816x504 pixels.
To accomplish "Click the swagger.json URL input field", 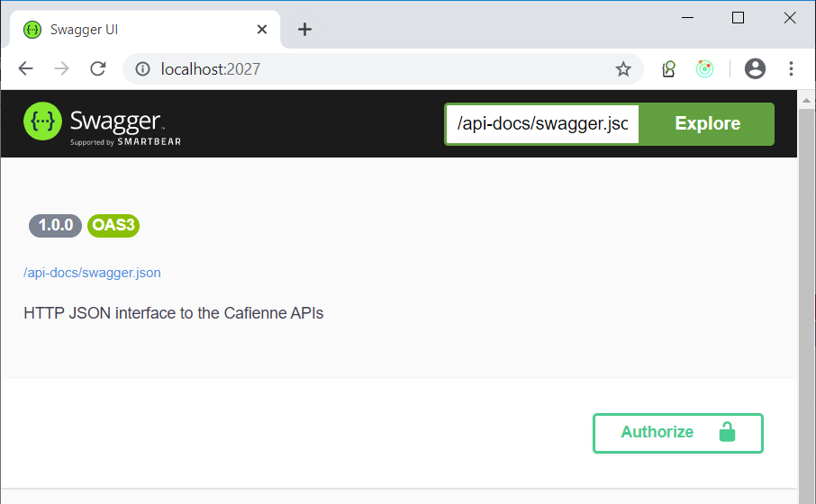I will coord(542,124).
